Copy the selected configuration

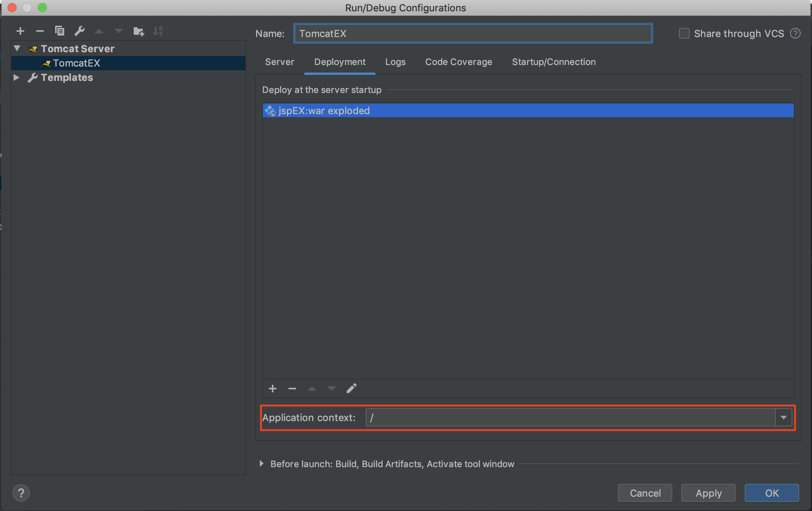[60, 31]
